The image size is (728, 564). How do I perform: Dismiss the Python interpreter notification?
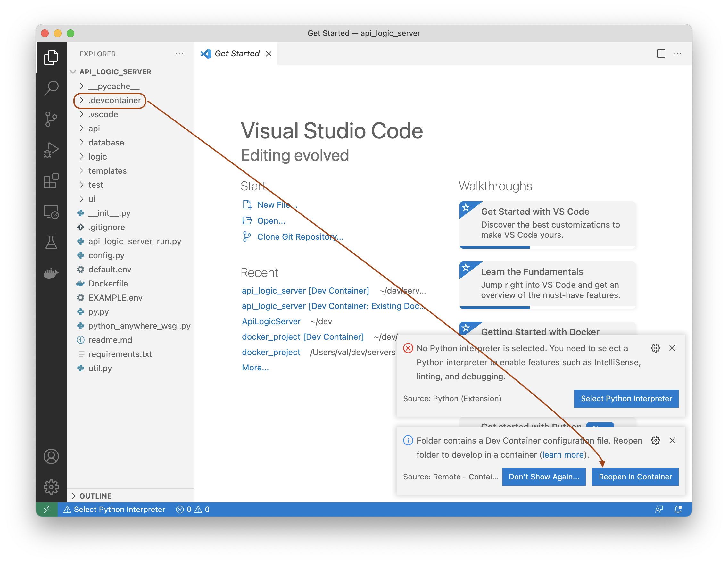pos(672,348)
